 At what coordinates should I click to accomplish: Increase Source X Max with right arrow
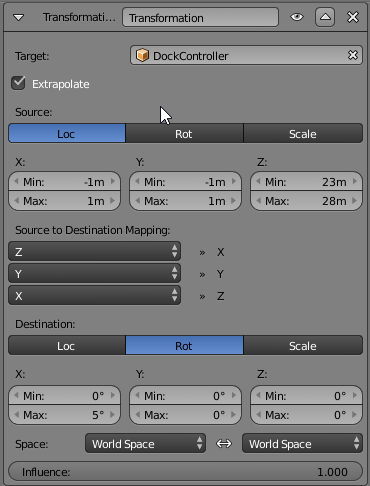[113, 201]
